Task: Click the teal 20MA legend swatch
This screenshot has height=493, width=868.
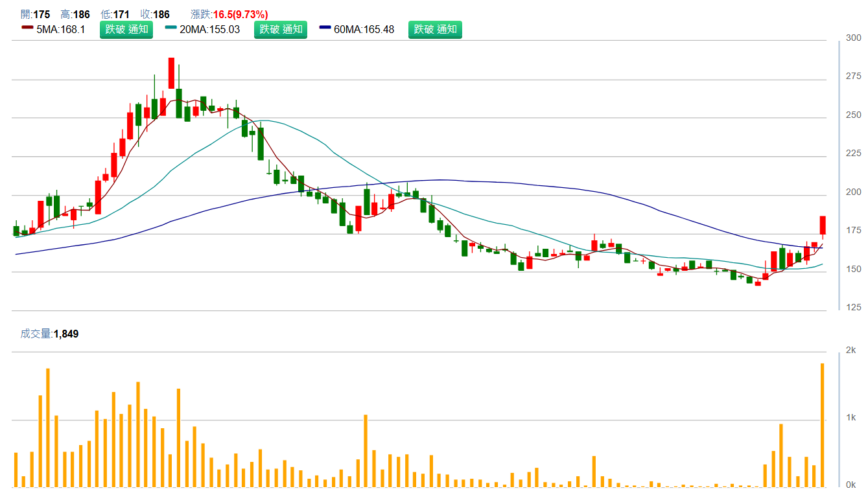Action: [171, 28]
